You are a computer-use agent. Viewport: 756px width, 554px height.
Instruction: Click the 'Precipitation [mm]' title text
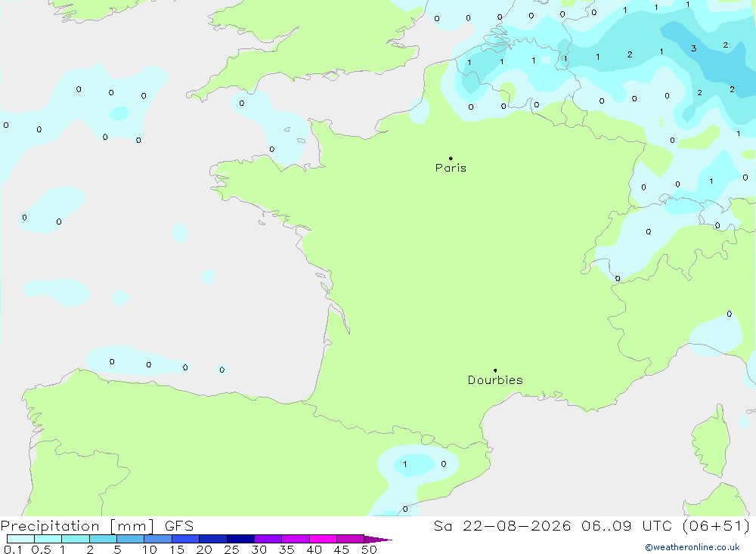77,526
